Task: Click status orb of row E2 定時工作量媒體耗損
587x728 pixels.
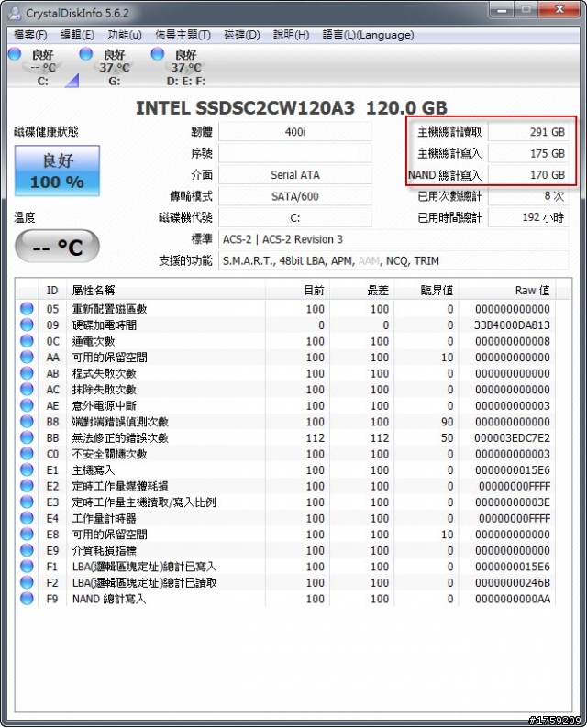Action: point(27,486)
